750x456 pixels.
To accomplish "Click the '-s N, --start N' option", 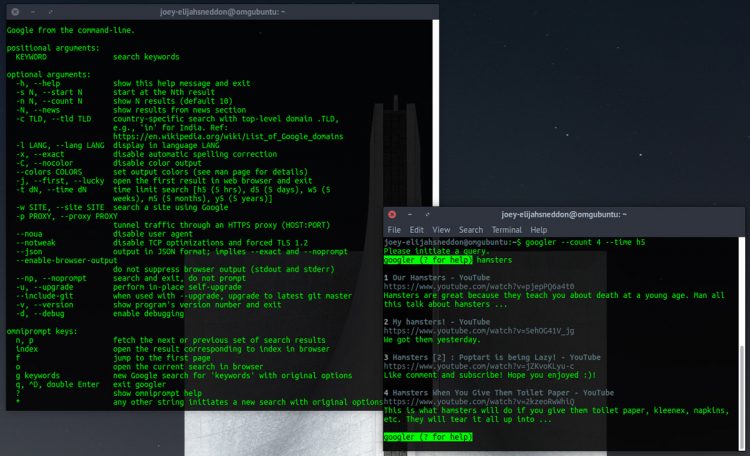I will point(49,92).
